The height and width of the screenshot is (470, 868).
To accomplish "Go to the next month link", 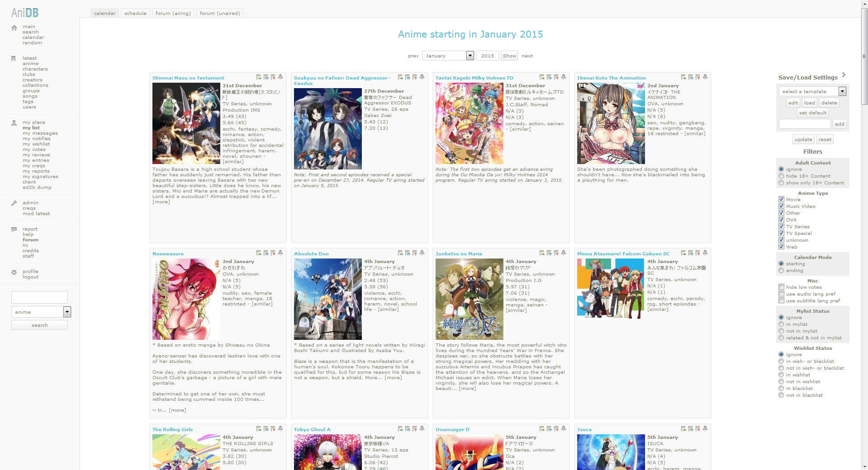I will (527, 56).
